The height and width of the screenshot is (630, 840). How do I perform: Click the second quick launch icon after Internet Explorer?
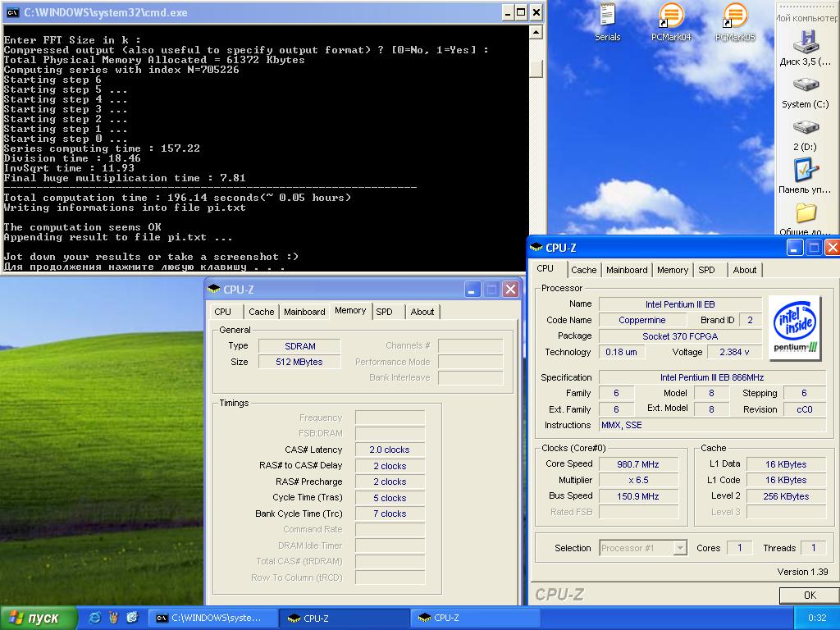[x=113, y=618]
